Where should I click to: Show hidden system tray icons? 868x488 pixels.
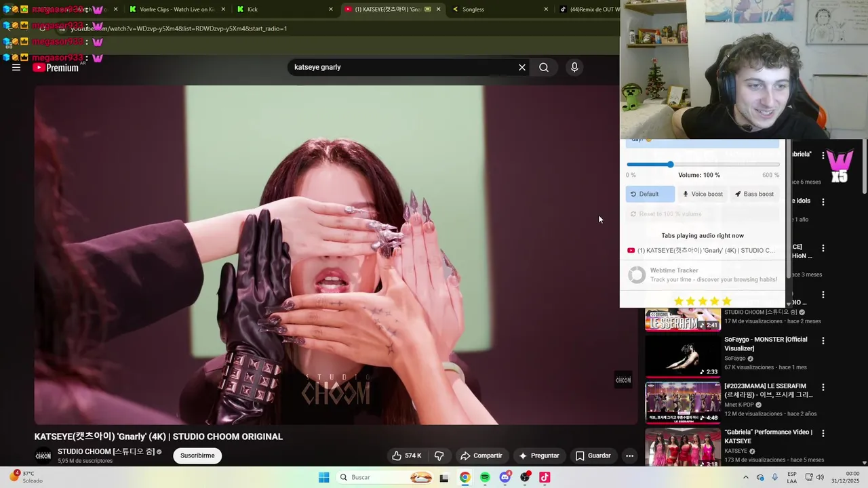pos(746,477)
